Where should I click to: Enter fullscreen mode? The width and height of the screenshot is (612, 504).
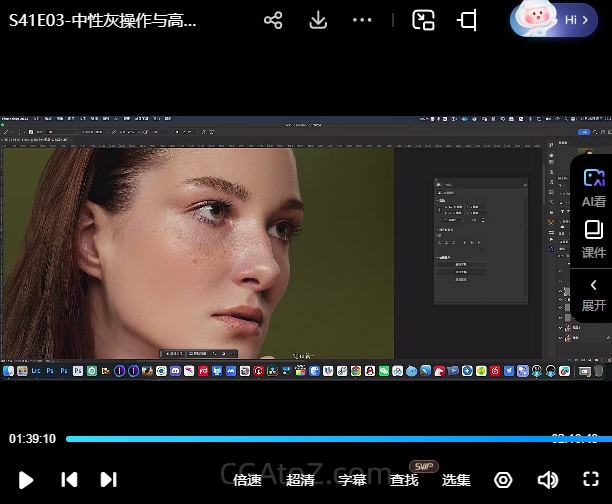[x=590, y=480]
